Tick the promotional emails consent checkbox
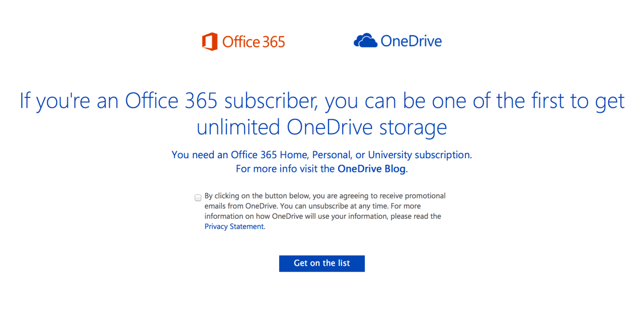 [x=198, y=198]
